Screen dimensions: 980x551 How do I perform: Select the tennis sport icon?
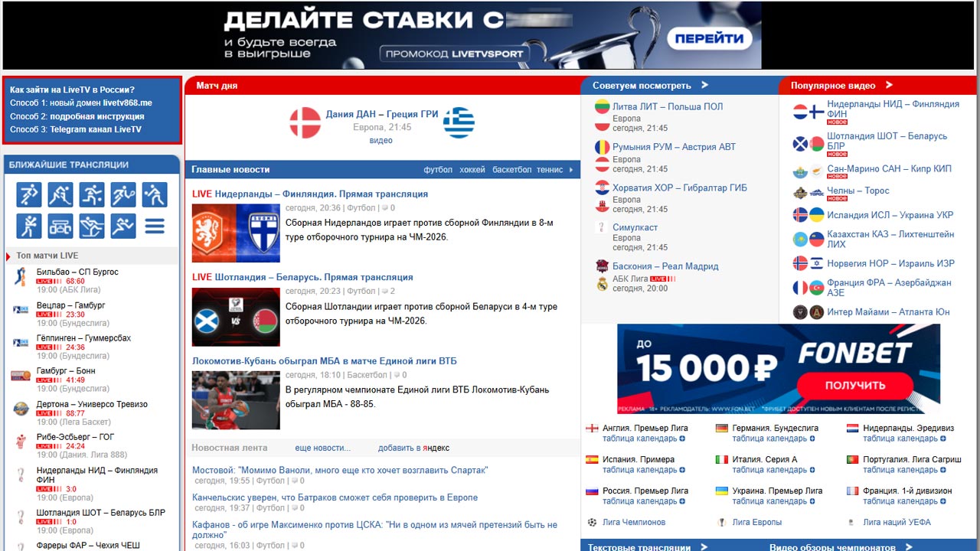click(123, 195)
